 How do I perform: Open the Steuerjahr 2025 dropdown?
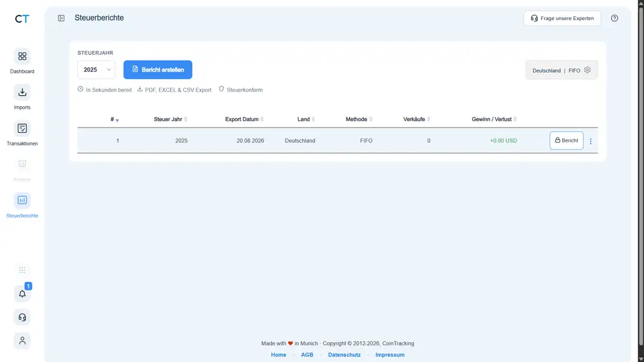[97, 70]
